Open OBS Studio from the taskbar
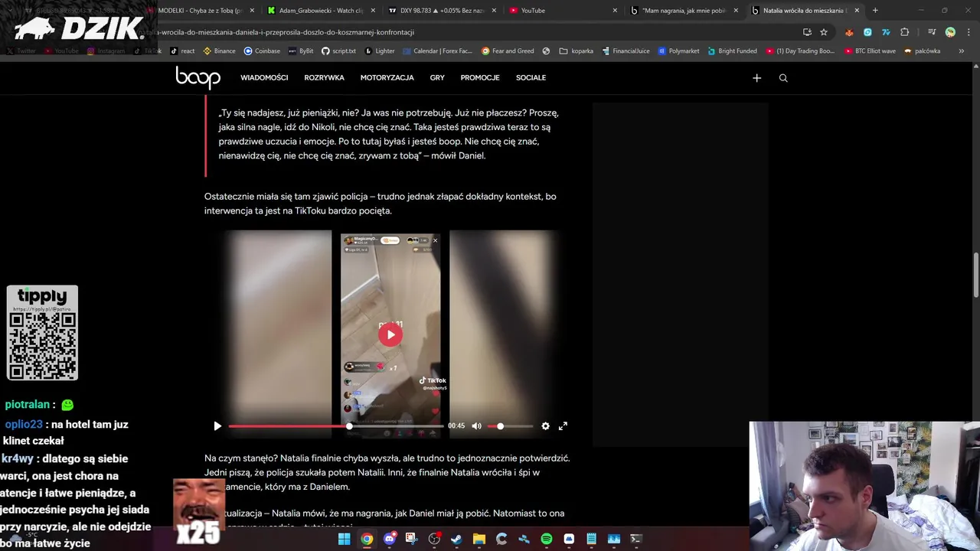 434,540
